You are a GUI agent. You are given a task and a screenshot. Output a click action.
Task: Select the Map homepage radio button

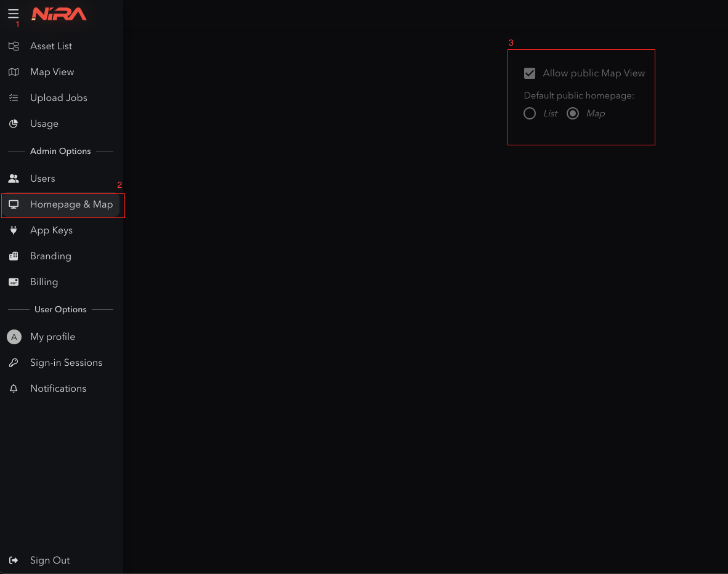[x=572, y=113]
